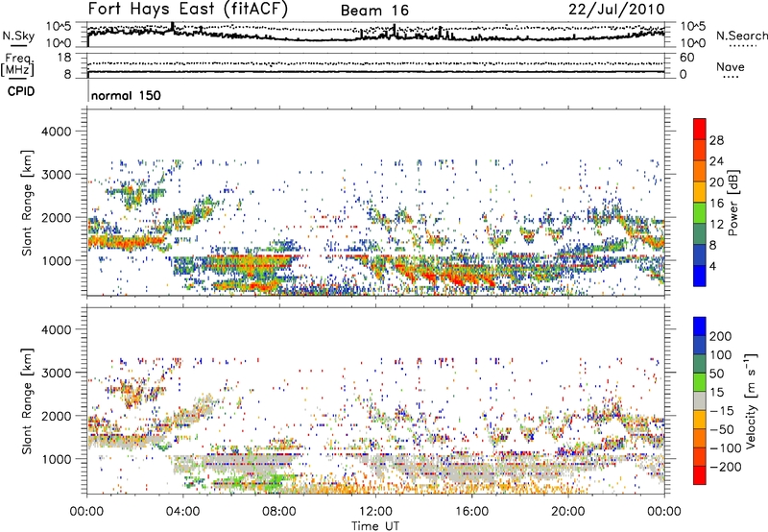Click the '4000' tick on power panel

pos(57,132)
